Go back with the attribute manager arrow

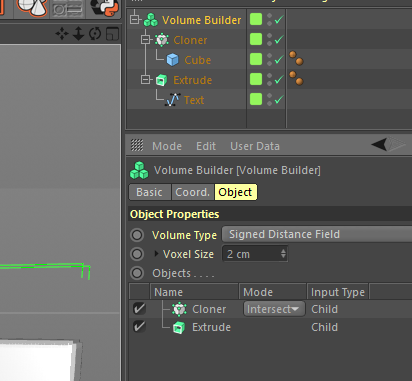click(x=379, y=145)
